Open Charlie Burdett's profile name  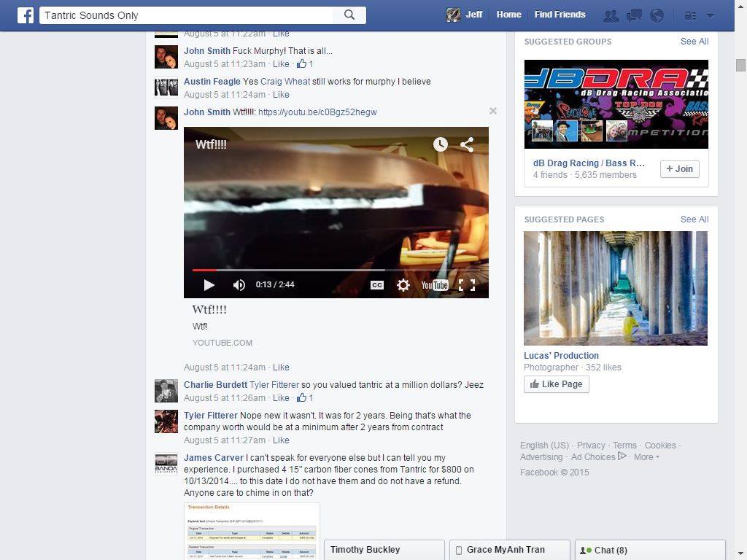[x=215, y=385]
